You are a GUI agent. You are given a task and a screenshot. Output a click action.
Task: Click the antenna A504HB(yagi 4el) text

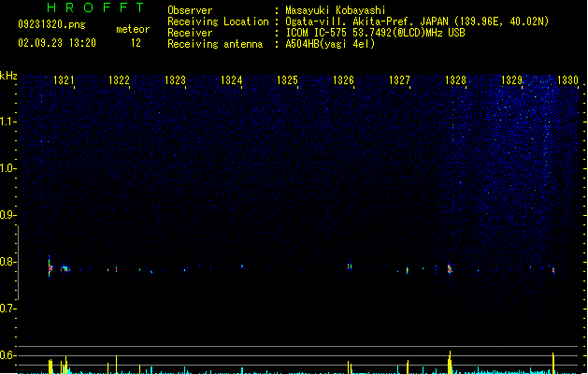(330, 44)
